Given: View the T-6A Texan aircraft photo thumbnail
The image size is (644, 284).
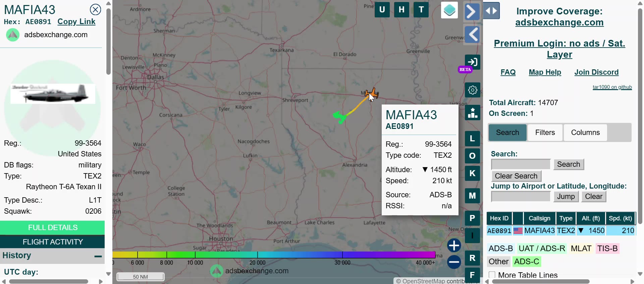Looking at the screenshot, I should (53, 94).
